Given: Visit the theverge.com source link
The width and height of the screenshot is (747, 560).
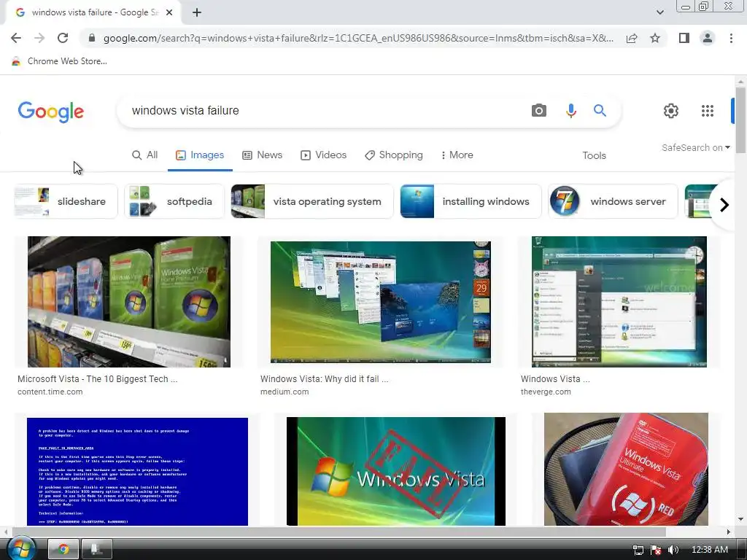Looking at the screenshot, I should tap(546, 392).
